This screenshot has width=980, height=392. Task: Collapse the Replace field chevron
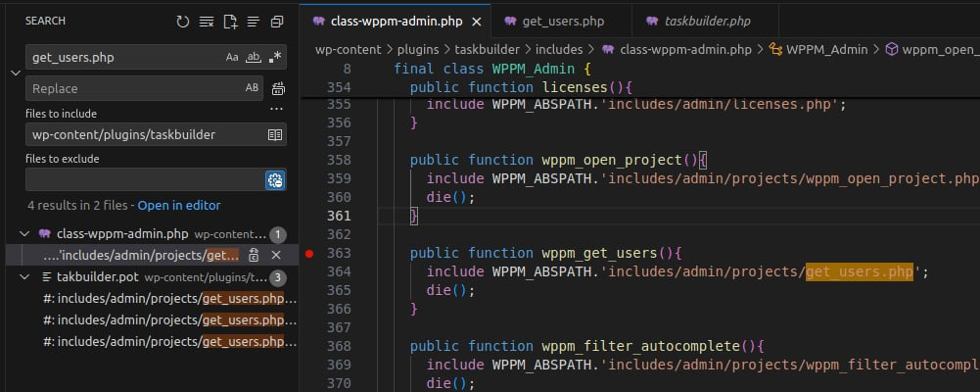point(14,73)
